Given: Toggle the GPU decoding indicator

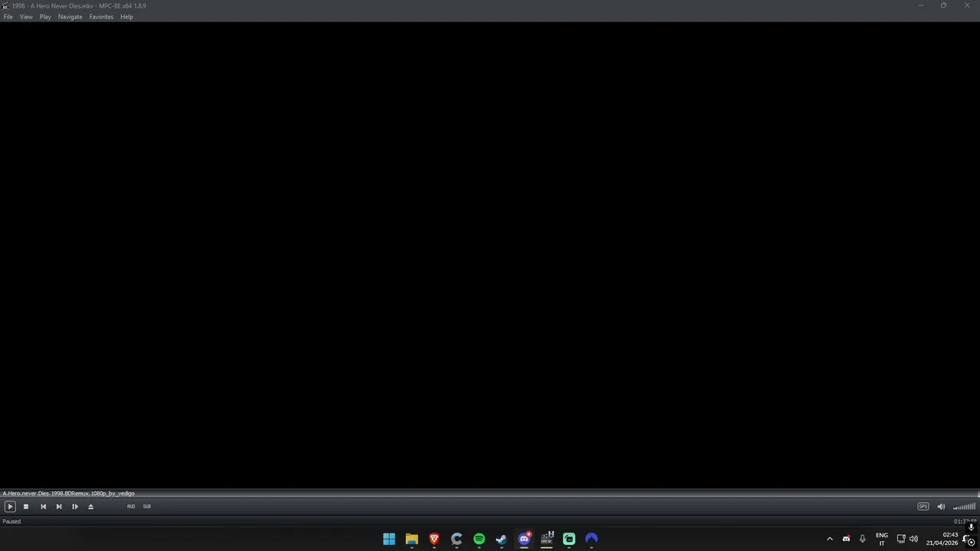Looking at the screenshot, I should coord(923,507).
